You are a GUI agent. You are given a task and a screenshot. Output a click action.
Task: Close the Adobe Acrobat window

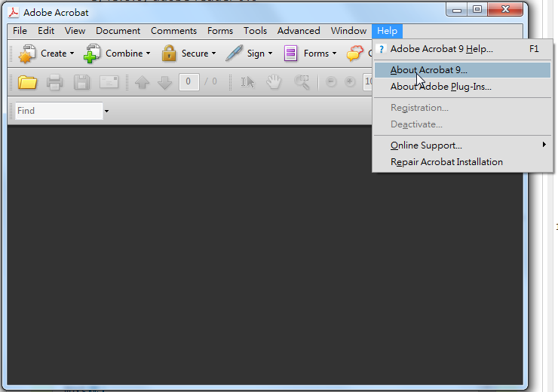(x=505, y=10)
